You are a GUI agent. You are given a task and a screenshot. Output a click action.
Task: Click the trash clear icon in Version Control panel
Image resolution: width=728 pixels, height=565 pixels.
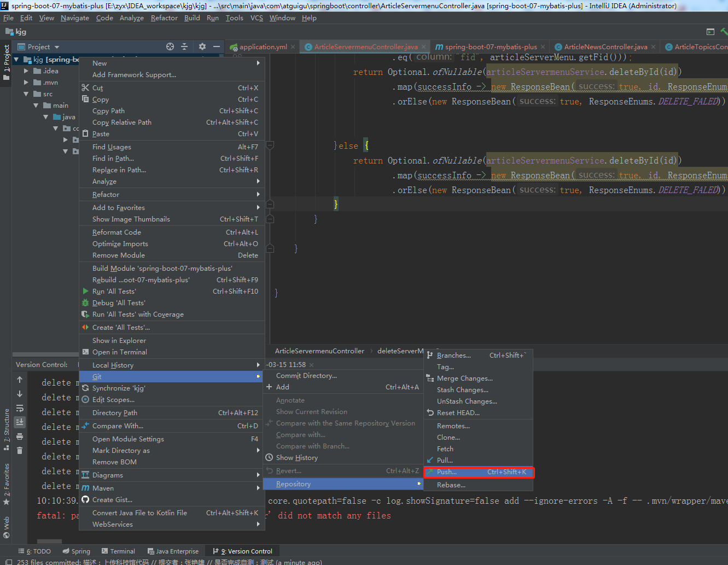click(20, 451)
